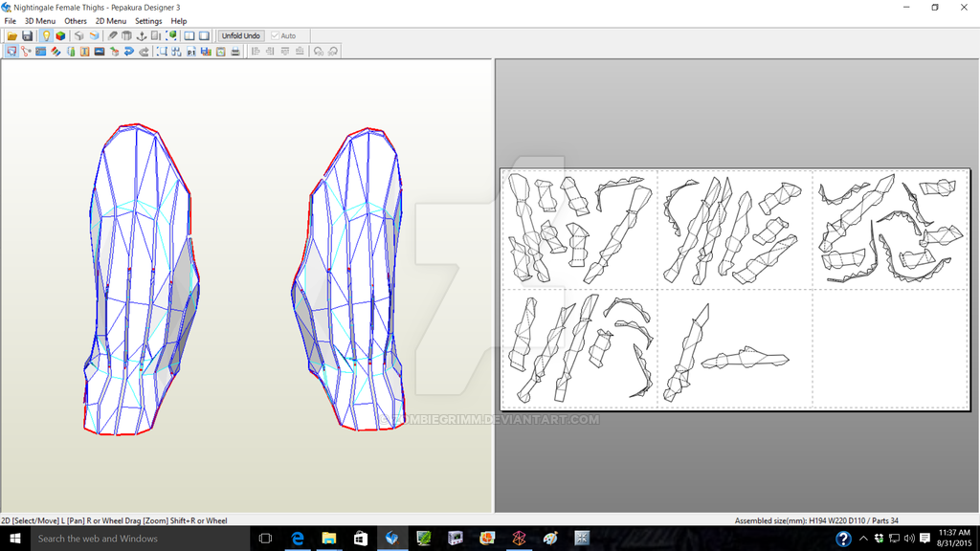Select the page toolbar icon beside the anchor

click(x=156, y=36)
